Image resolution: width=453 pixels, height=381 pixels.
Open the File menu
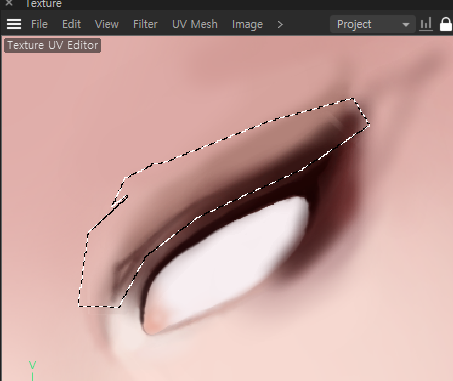(x=39, y=24)
